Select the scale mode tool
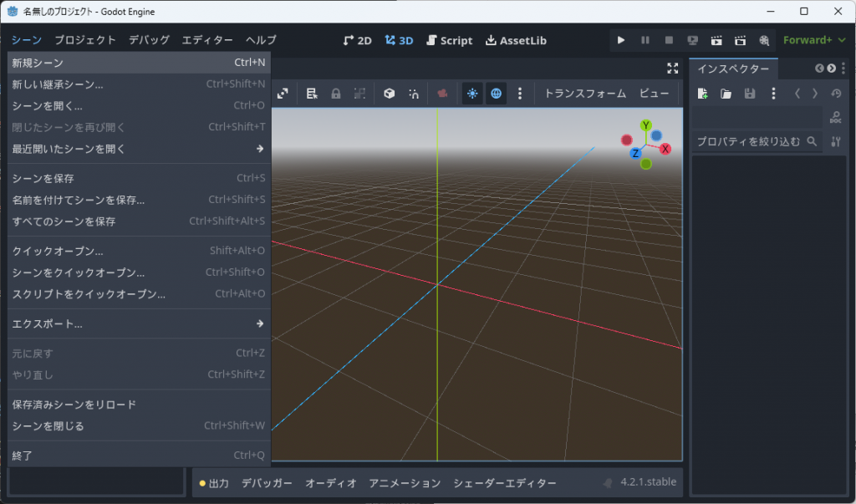Screen dimensions: 856x504 coord(283,94)
